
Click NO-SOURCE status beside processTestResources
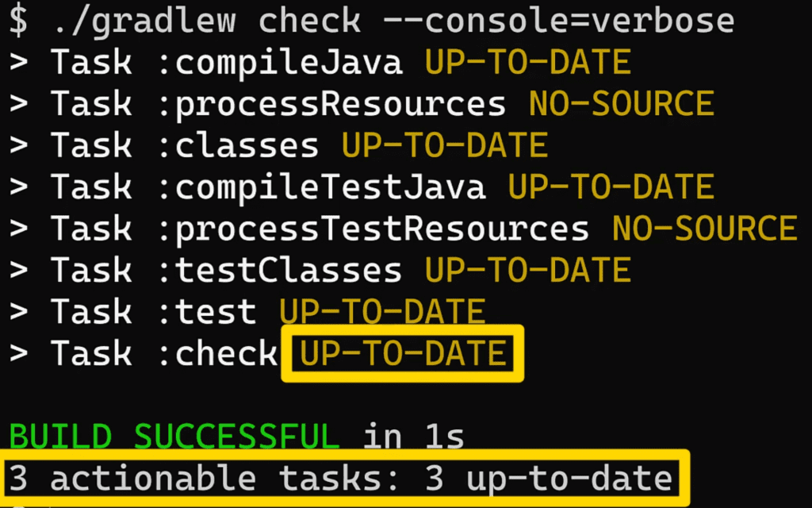(704, 229)
